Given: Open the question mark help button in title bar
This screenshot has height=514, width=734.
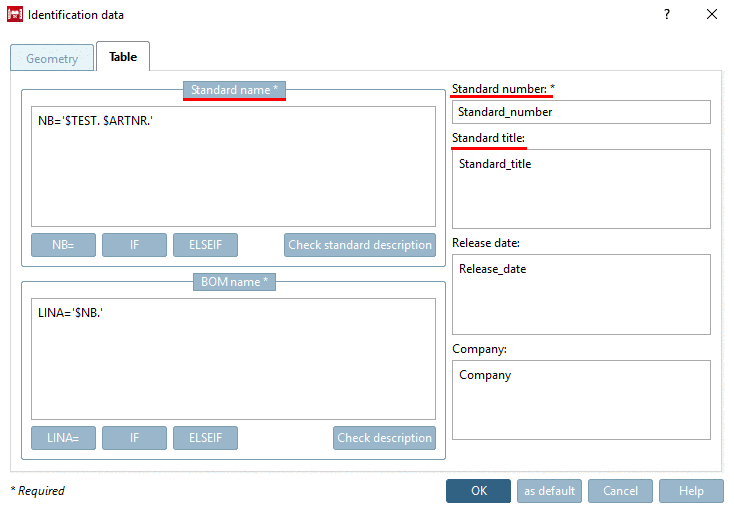Looking at the screenshot, I should [667, 14].
